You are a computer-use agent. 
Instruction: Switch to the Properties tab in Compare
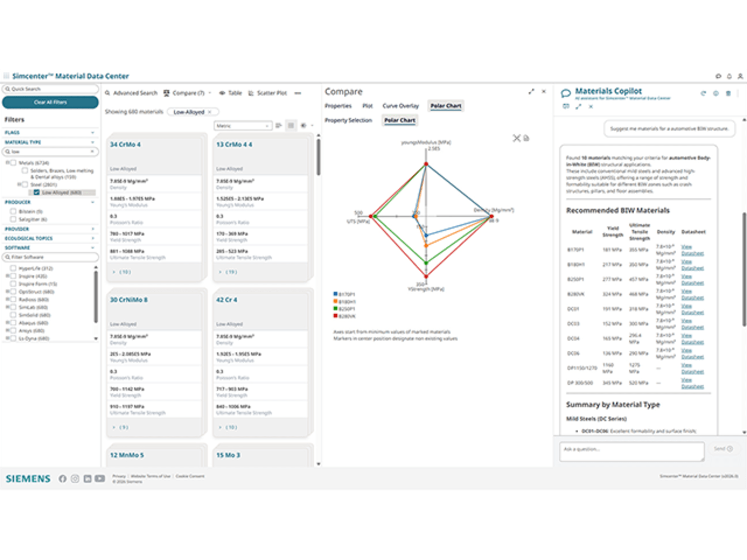(x=338, y=106)
